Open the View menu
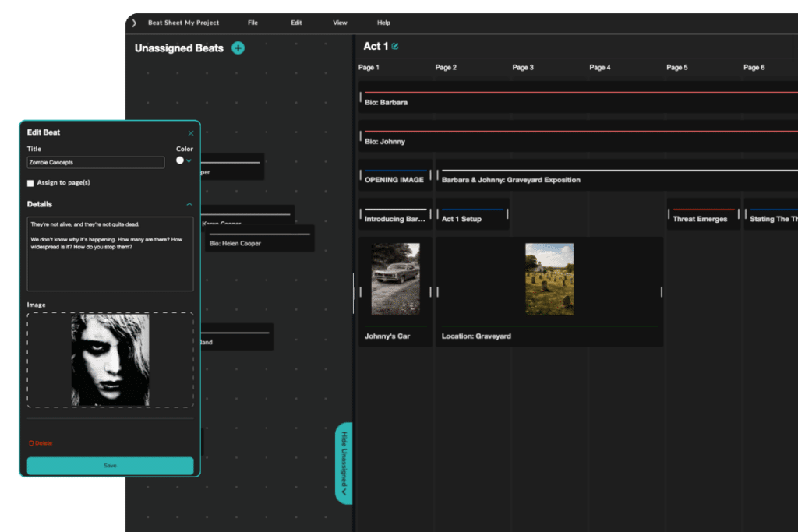This screenshot has width=798, height=532. 340,23
